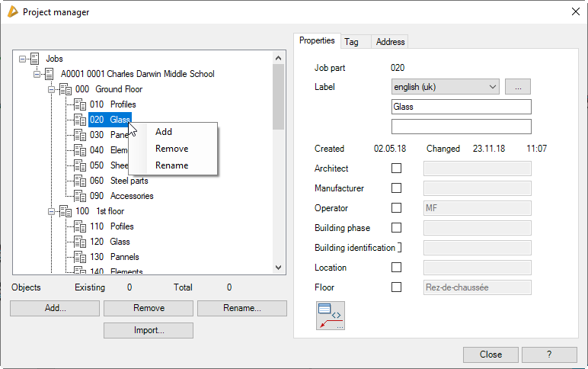The height and width of the screenshot is (369, 588).
Task: Click the 060 Steel parts document icon
Action: point(81,181)
